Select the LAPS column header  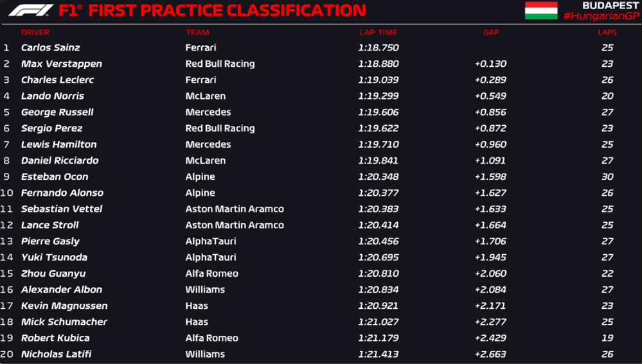point(607,32)
